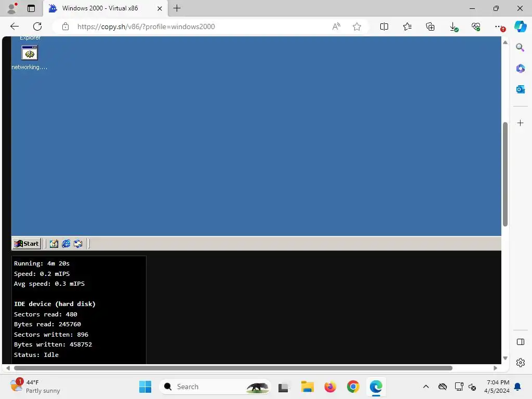Viewport: 532px width, 399px height.
Task: Add a sidebar app with plus icon
Action: tap(520, 123)
